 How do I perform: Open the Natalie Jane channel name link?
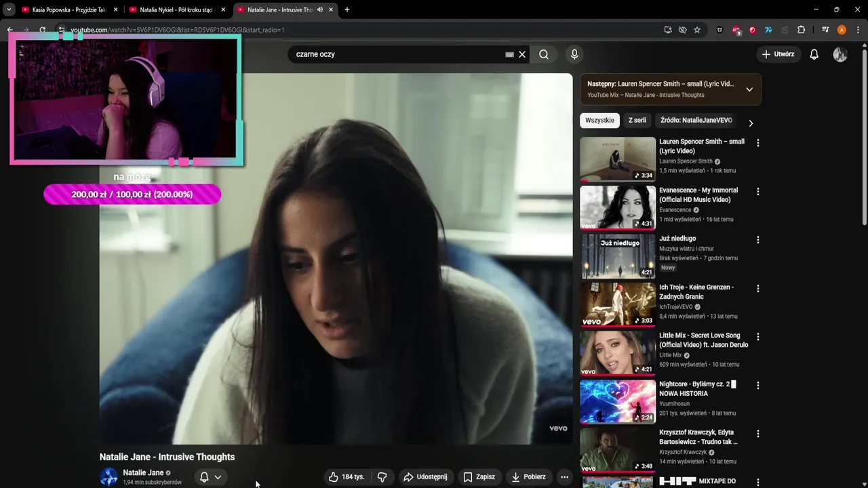(x=143, y=472)
